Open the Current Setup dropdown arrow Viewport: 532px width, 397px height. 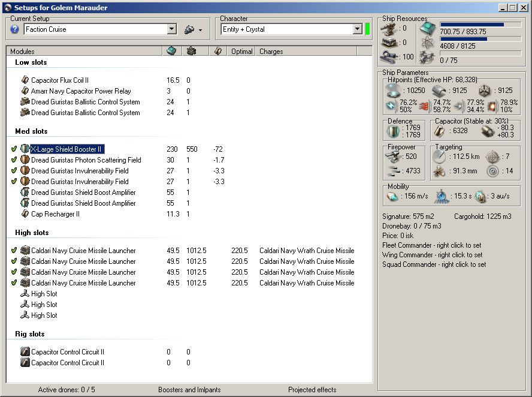pos(172,29)
